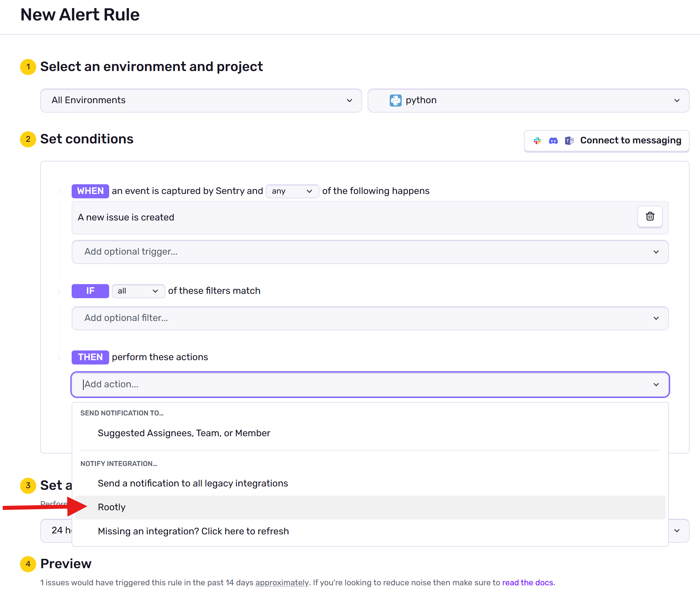Image resolution: width=700 pixels, height=594 pixels.
Task: Change the WHEN 'any' selector
Action: pyautogui.click(x=292, y=191)
